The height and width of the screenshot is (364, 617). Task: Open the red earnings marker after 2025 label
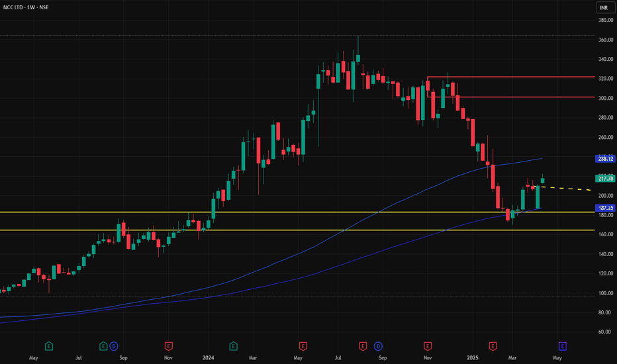(x=493, y=346)
